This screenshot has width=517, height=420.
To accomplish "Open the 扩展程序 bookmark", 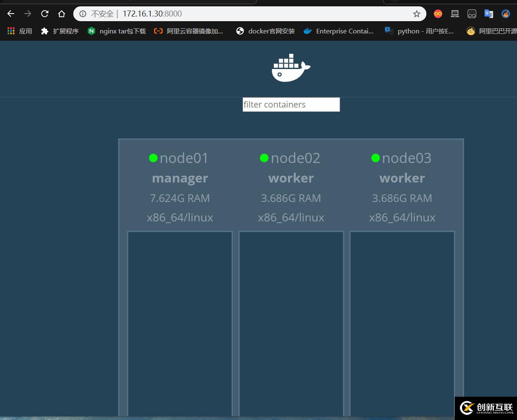I will pyautogui.click(x=60, y=31).
